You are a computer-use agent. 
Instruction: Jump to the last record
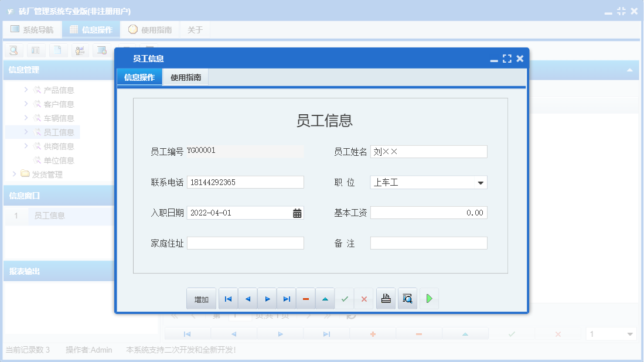click(286, 299)
